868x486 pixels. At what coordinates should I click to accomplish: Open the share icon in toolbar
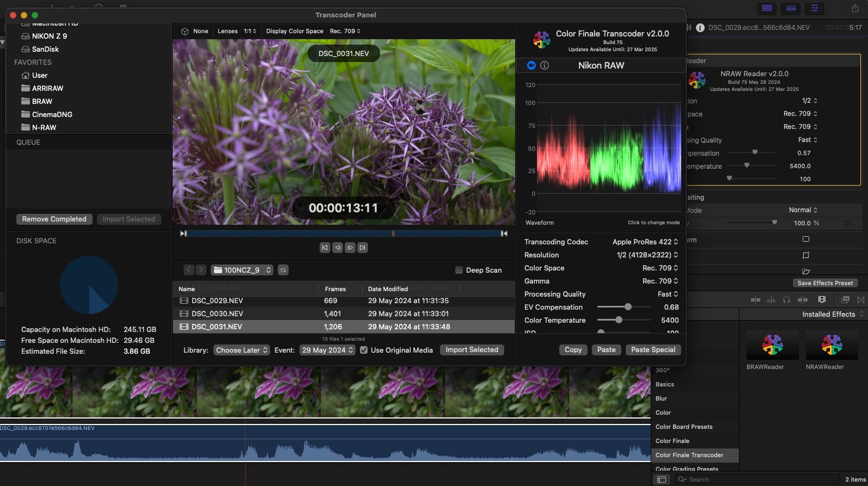pos(854,8)
